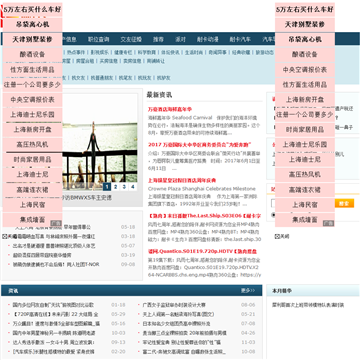This screenshot has width=360, height=360.
Task: Open the 职位查询 navigation item
Action: point(98,39)
